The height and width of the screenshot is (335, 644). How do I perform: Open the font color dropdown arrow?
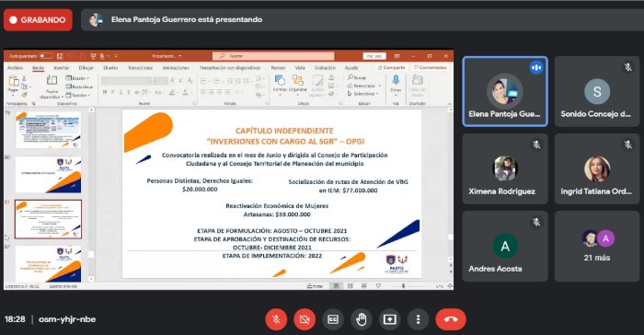point(192,92)
